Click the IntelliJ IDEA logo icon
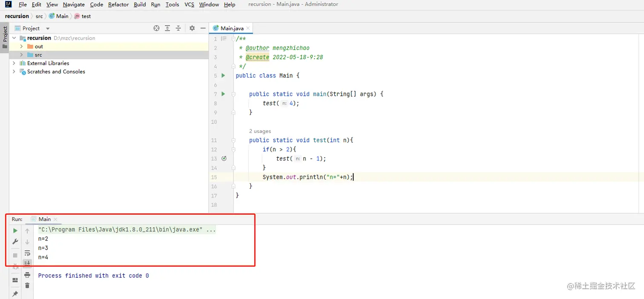 (9, 4)
